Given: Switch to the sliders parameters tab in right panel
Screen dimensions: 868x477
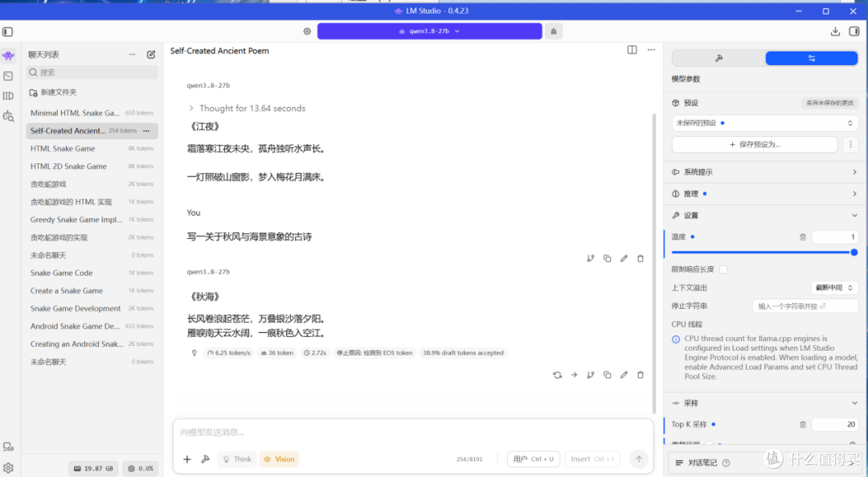Looking at the screenshot, I should 812,58.
